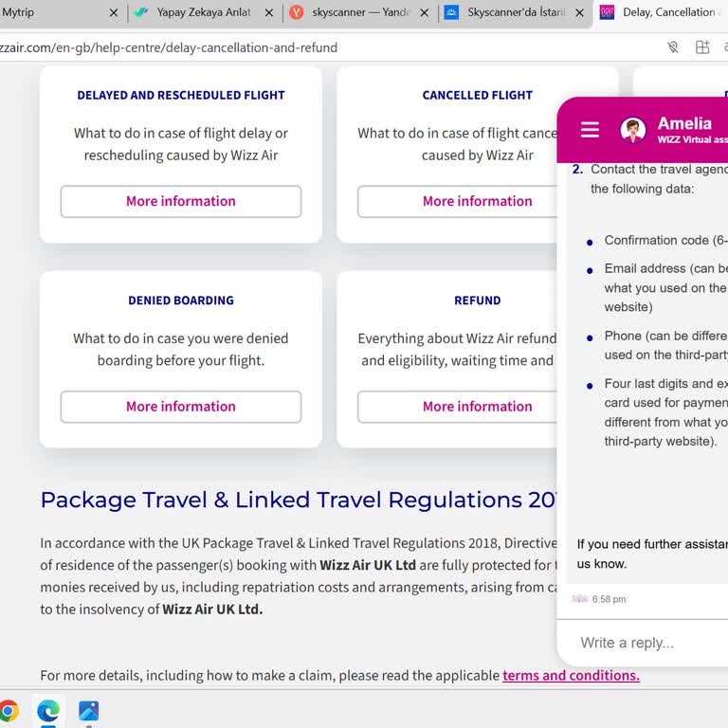Click the Confirmation code bullet in chat
Screen dimensions: 728x728
pyautogui.click(x=665, y=241)
